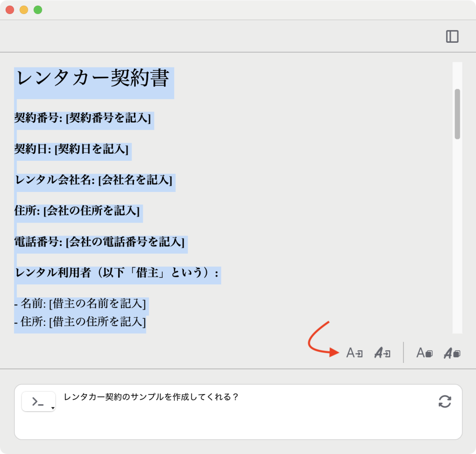Regenerate the response with refresh icon
The height and width of the screenshot is (454, 476).
point(444,401)
